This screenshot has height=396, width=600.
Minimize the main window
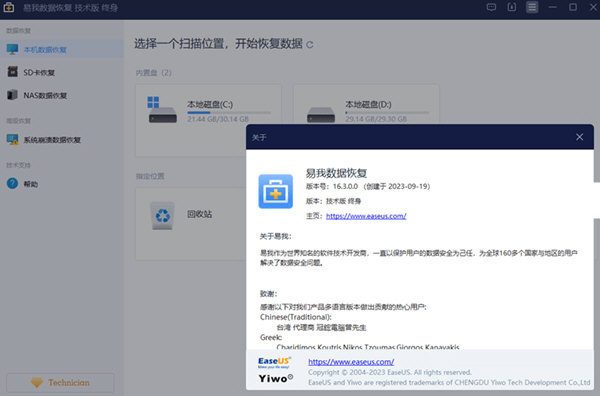[x=552, y=7]
